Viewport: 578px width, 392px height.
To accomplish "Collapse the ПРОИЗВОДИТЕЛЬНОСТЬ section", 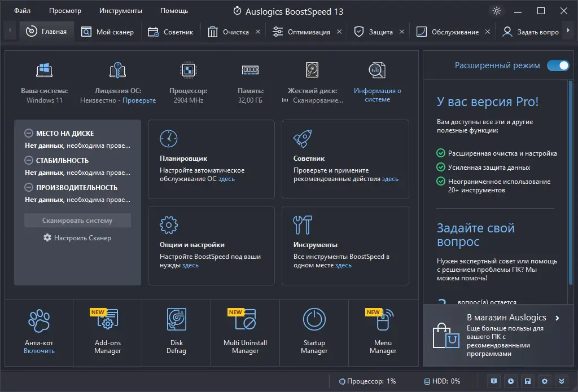I will coord(28,187).
